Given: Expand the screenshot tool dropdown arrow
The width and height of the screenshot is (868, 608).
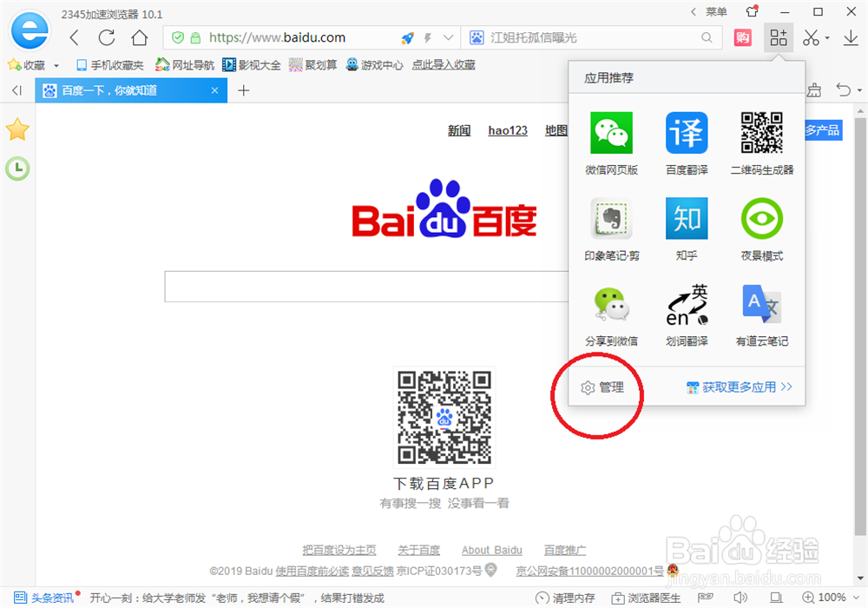Looking at the screenshot, I should click(x=827, y=38).
